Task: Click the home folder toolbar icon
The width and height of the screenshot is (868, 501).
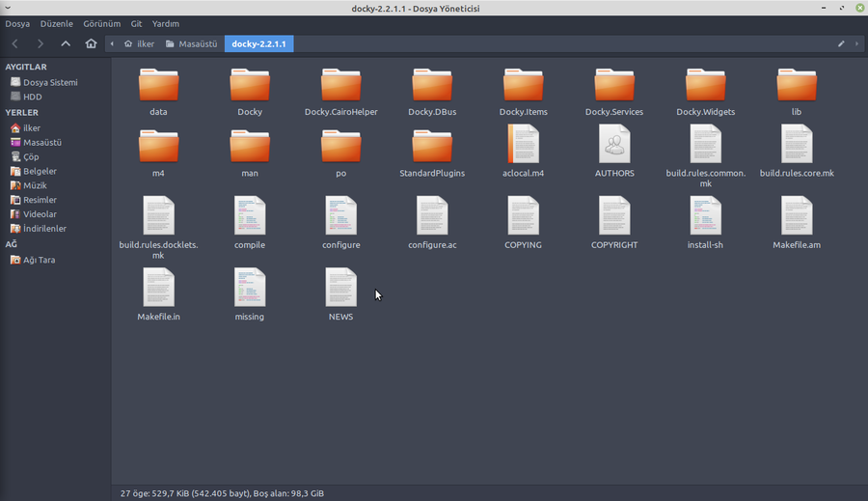Action: coord(91,43)
